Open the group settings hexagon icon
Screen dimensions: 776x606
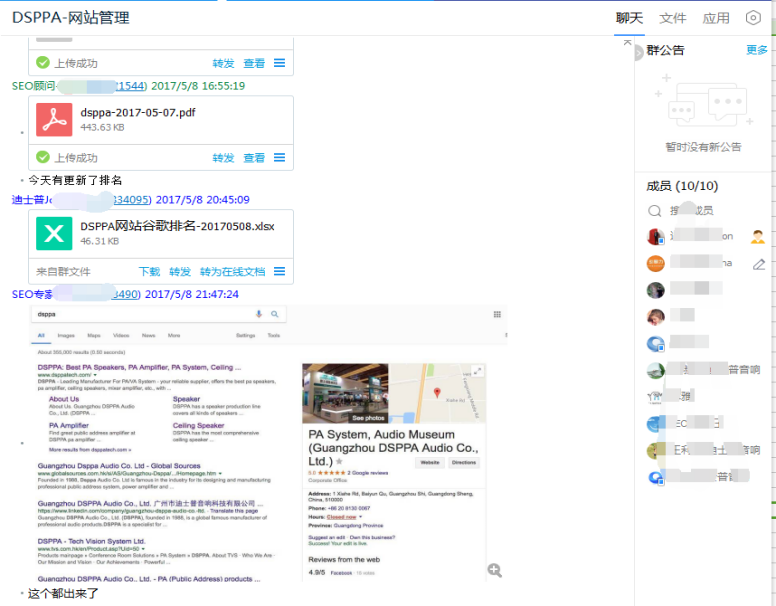point(753,18)
